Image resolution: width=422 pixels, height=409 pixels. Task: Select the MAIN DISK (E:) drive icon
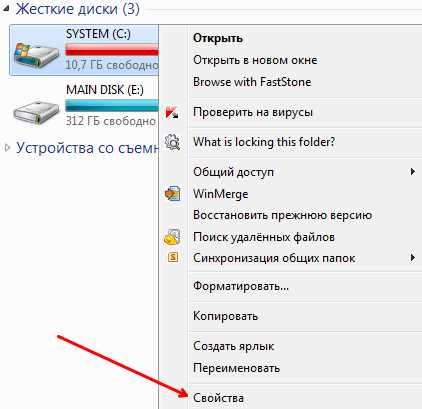point(36,111)
